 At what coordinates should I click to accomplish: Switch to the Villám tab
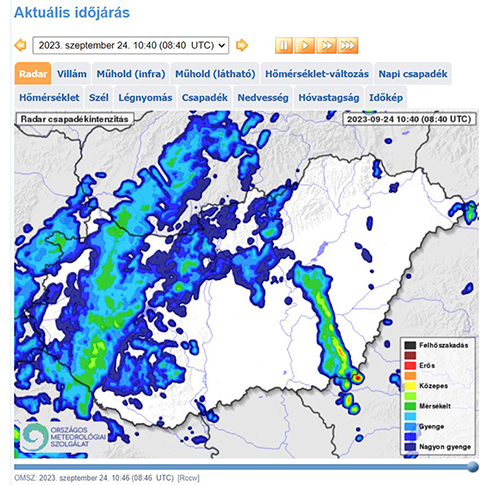[72, 74]
